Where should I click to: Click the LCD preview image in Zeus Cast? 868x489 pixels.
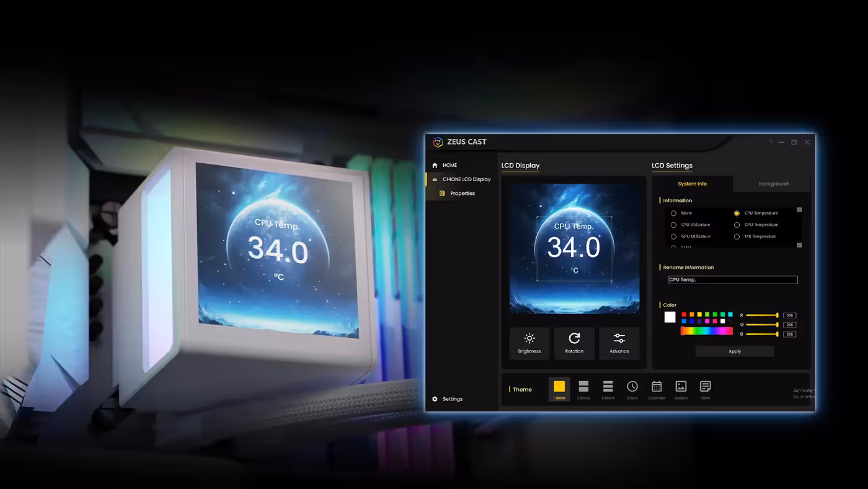[x=574, y=248]
